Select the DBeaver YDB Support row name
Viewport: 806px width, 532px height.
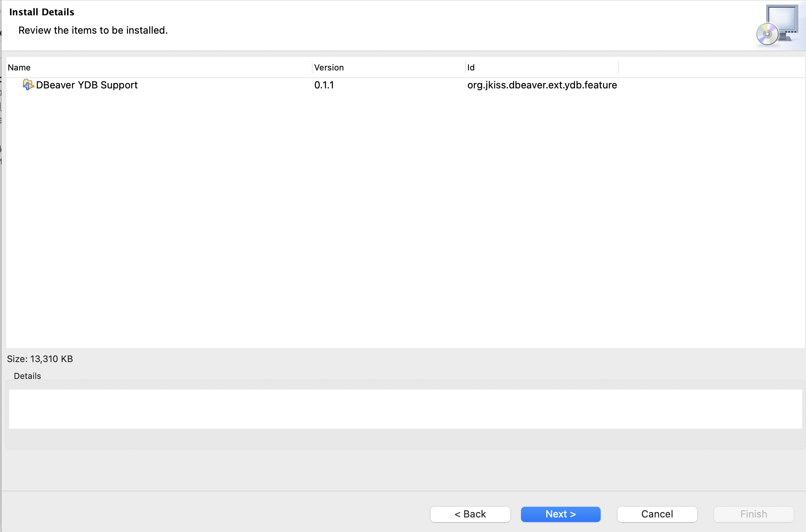pos(87,85)
